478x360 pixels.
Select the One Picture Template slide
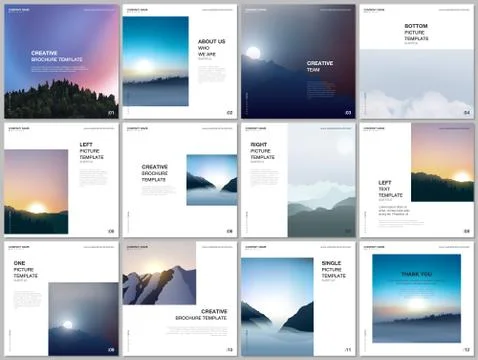tap(61, 299)
